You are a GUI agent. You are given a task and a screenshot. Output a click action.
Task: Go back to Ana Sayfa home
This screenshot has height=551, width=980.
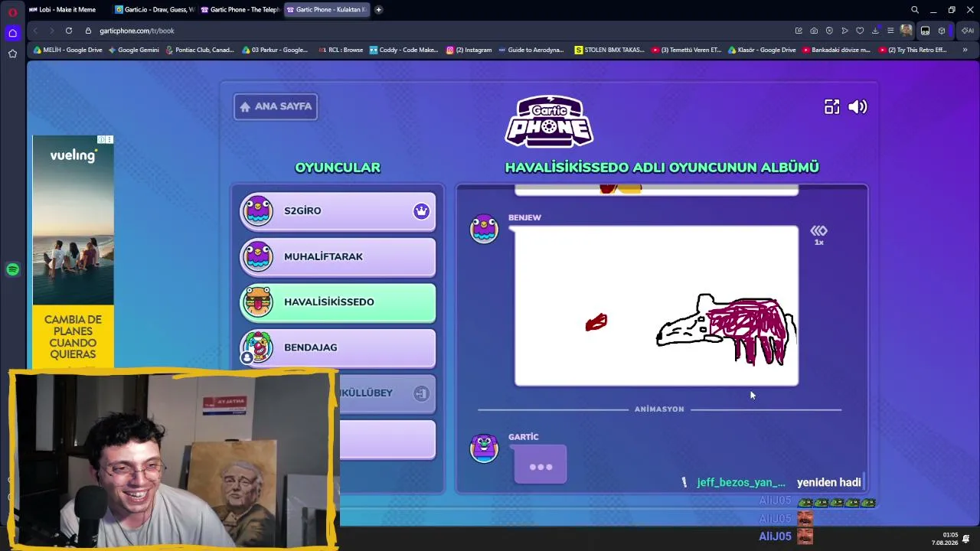[x=276, y=106]
